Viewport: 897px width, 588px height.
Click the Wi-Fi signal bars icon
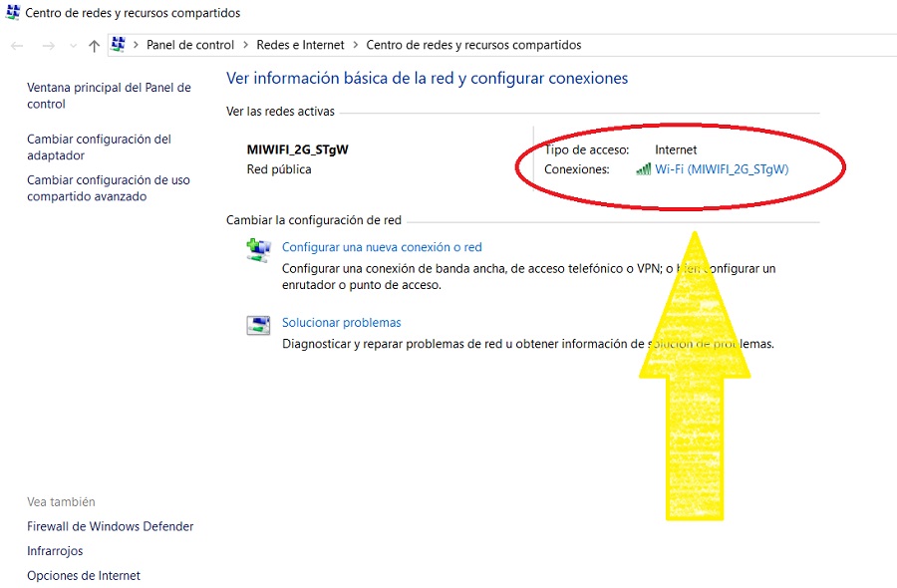[644, 169]
